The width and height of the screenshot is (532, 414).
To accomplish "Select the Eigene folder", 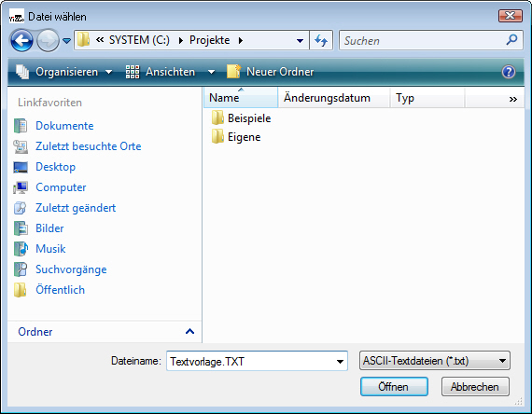I will 236,137.
